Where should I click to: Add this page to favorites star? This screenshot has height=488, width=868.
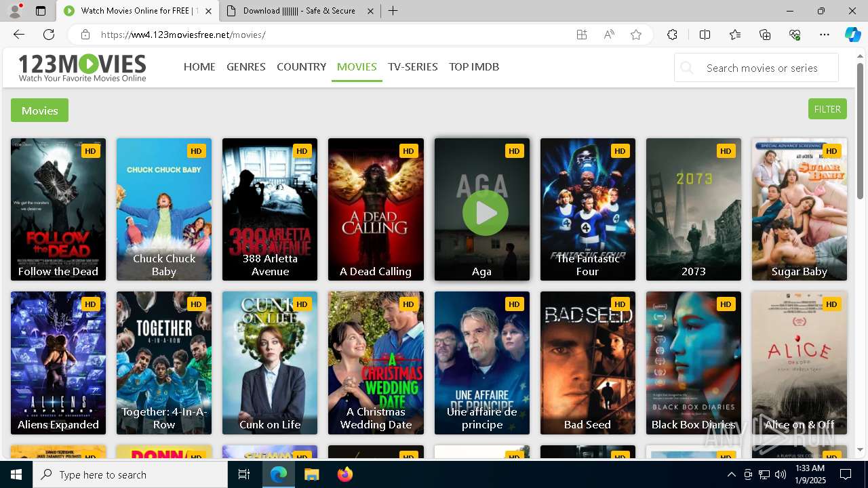click(x=636, y=35)
